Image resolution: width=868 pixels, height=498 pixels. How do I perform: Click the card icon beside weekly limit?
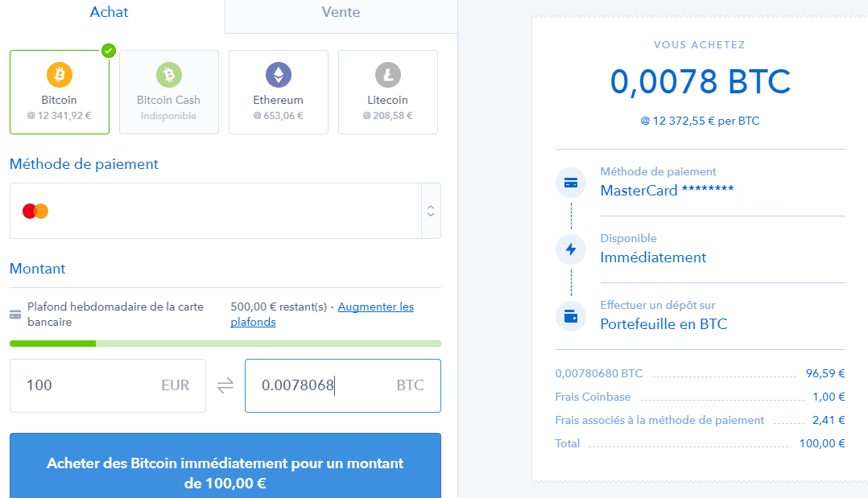point(15,315)
